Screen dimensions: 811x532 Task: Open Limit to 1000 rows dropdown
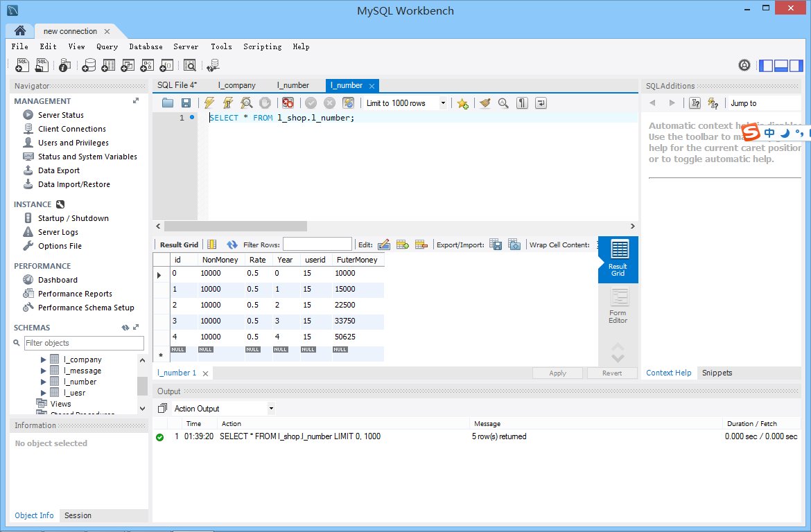[x=443, y=103]
